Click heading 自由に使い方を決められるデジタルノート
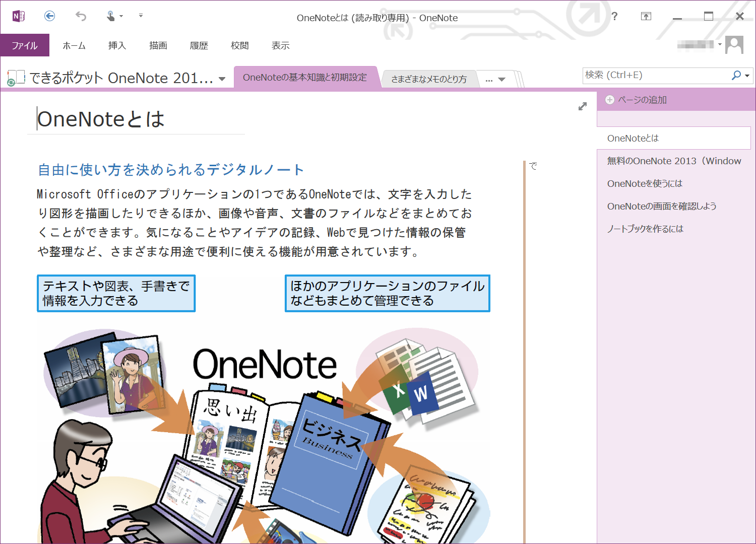 171,170
